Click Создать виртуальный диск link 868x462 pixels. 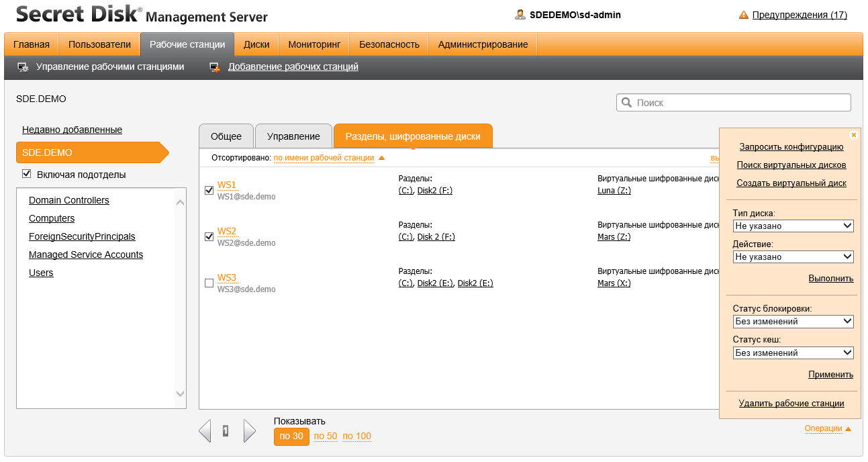[x=791, y=183]
